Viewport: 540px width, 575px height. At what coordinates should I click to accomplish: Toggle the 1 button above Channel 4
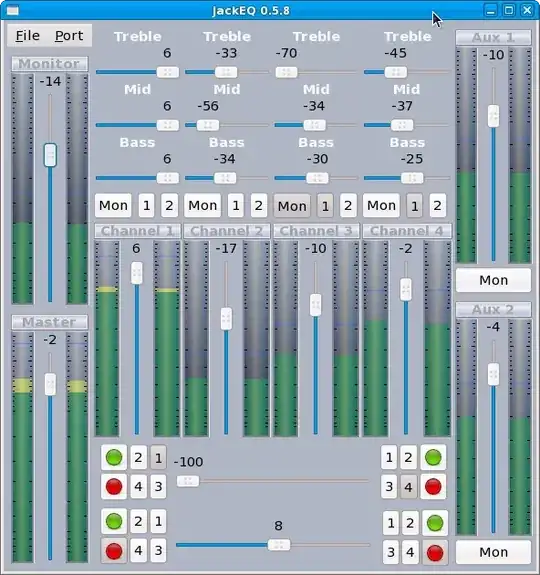coord(415,206)
